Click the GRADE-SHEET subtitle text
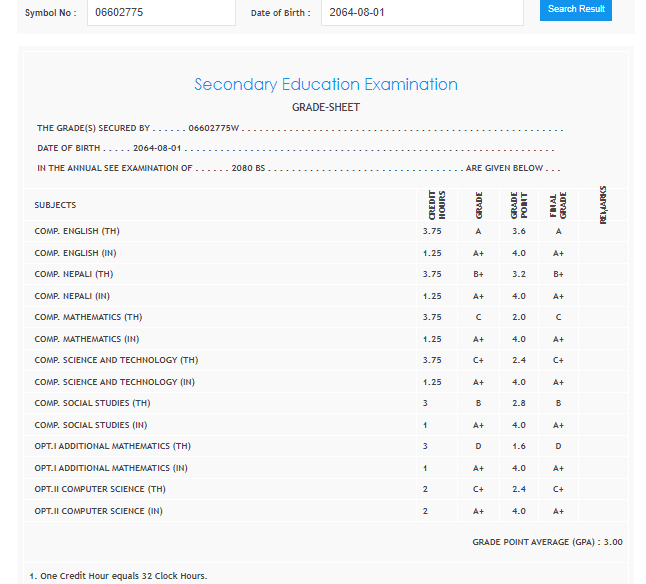Viewport: 646px width, 584px height. click(326, 107)
